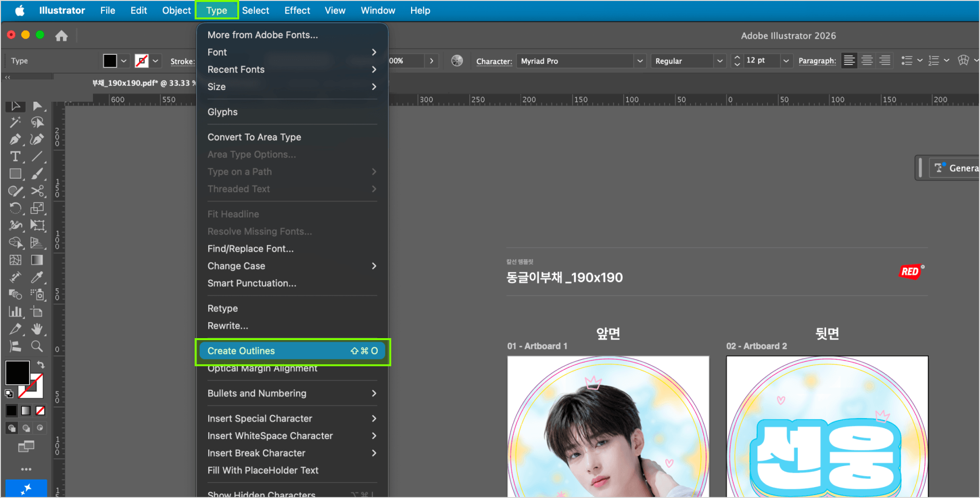Select the Eyedropper tool
This screenshot has height=498, width=980.
tap(37, 277)
